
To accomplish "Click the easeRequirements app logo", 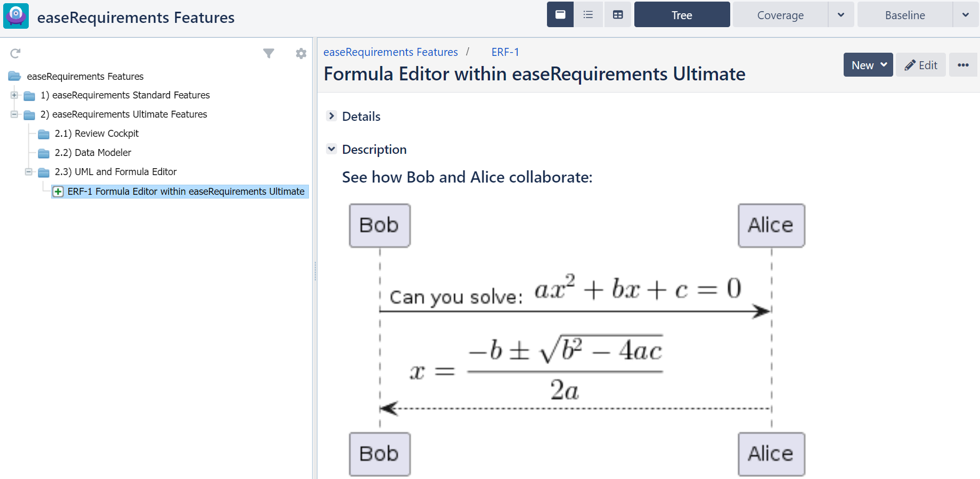I will [16, 16].
